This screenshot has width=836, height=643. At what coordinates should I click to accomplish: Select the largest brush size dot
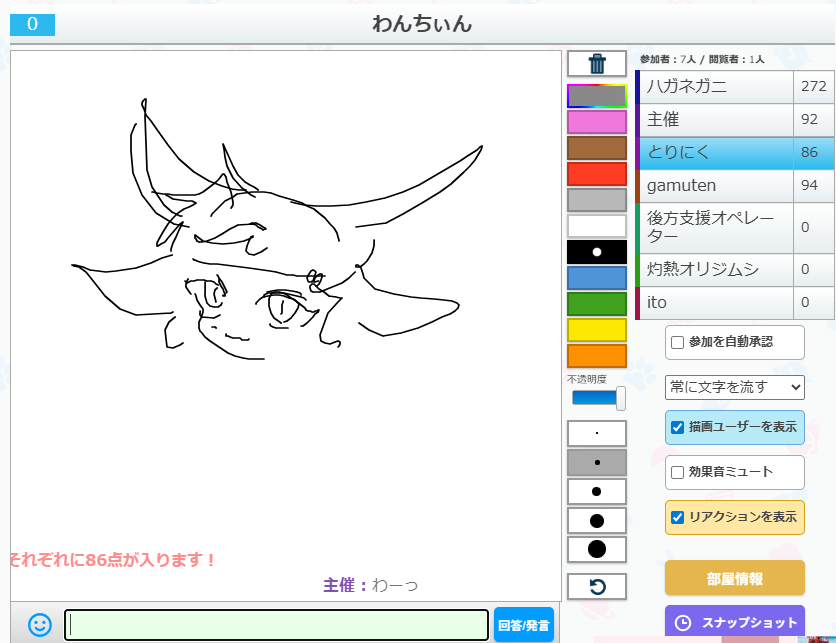597,549
